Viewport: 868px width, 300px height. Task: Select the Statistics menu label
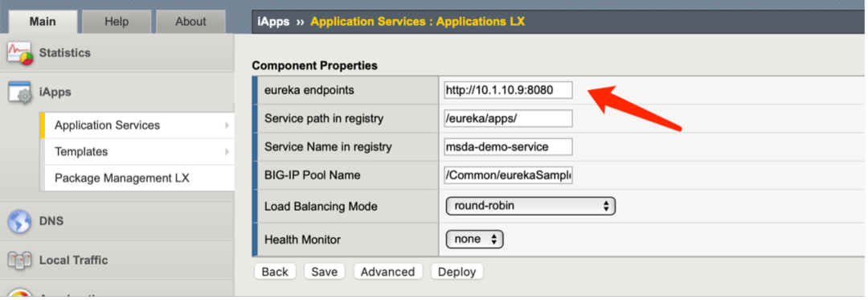point(65,53)
